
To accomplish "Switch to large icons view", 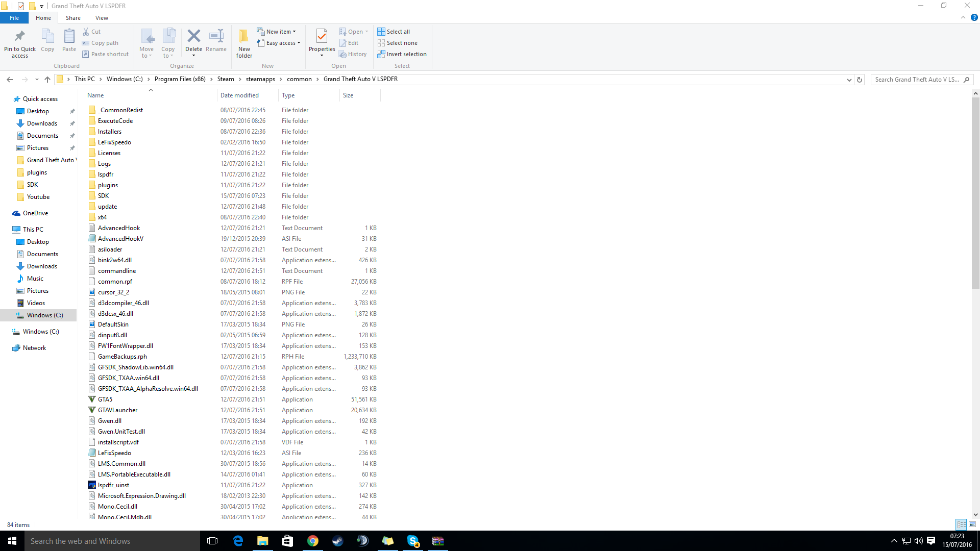I will point(972,524).
